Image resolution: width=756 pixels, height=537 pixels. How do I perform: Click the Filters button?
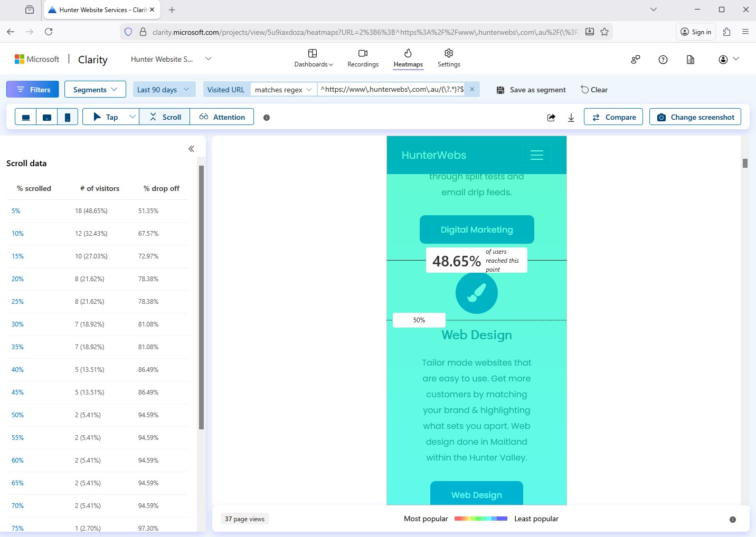tap(33, 90)
